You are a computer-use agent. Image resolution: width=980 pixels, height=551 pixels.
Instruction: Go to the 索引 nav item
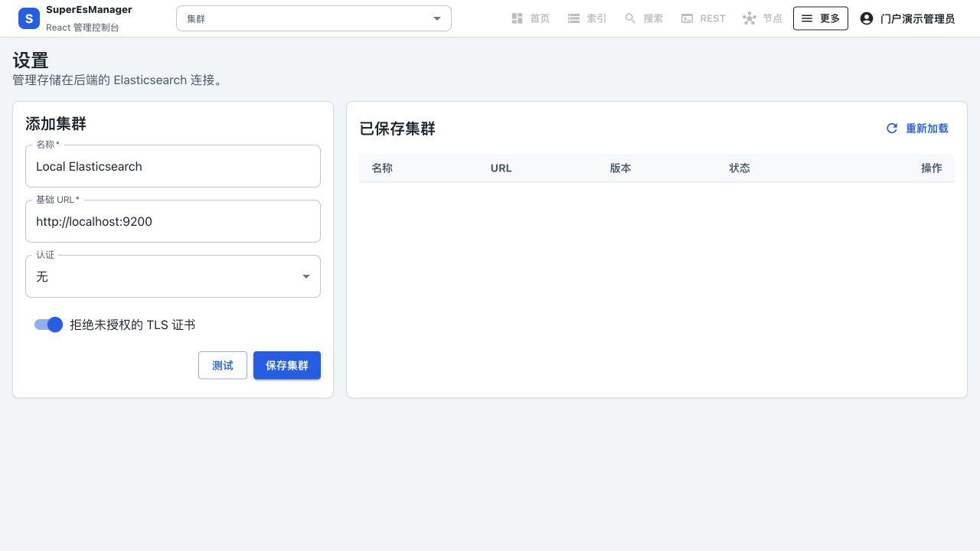click(586, 18)
